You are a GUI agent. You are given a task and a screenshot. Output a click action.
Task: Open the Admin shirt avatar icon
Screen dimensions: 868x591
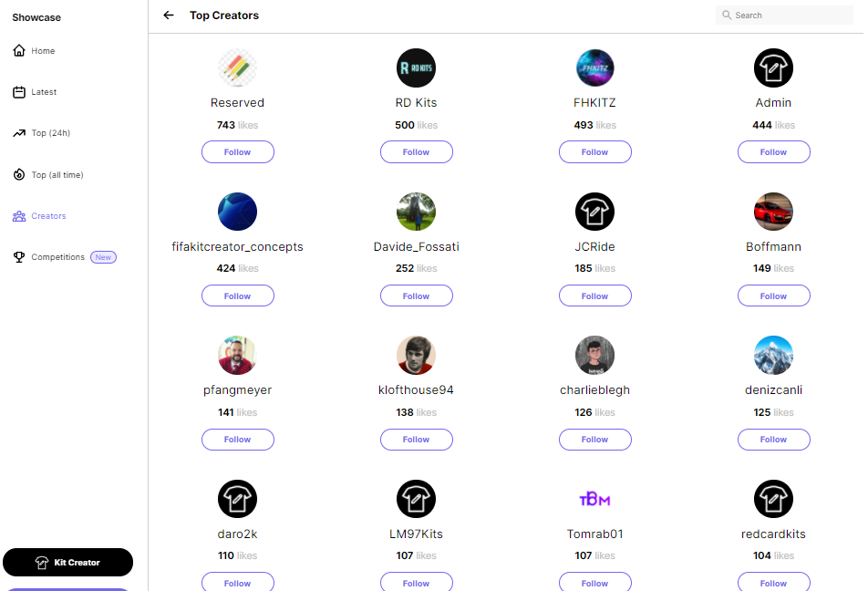[x=773, y=67]
